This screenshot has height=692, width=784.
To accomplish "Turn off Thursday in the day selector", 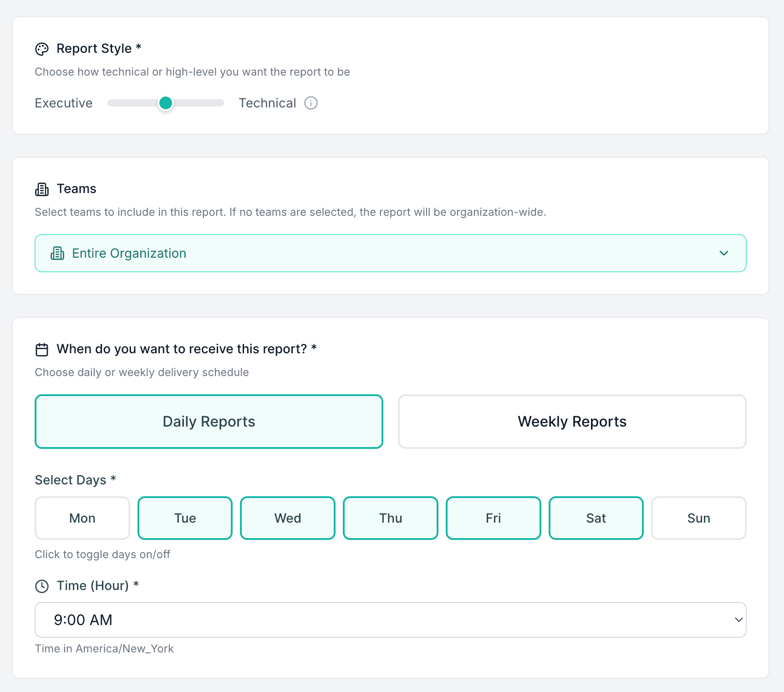I will click(390, 518).
